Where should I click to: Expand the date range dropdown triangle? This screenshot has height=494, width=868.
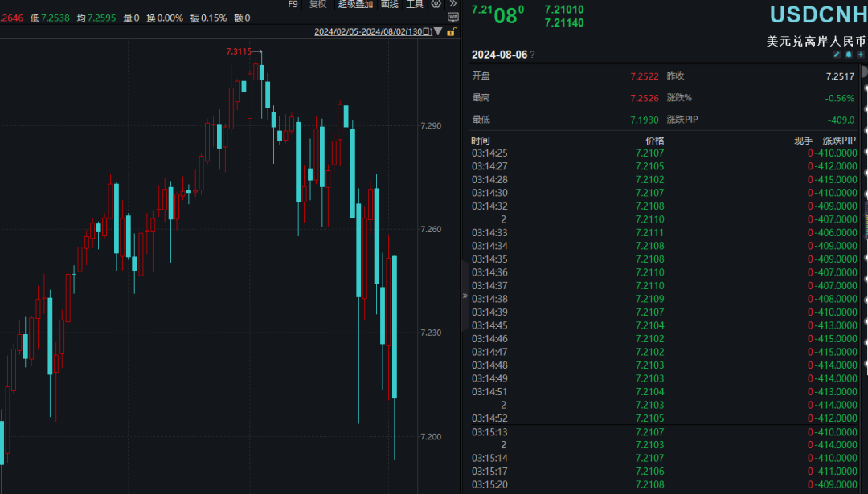click(x=438, y=32)
